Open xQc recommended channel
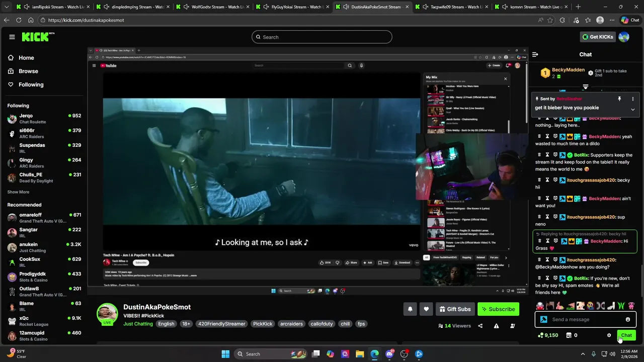 click(44, 321)
